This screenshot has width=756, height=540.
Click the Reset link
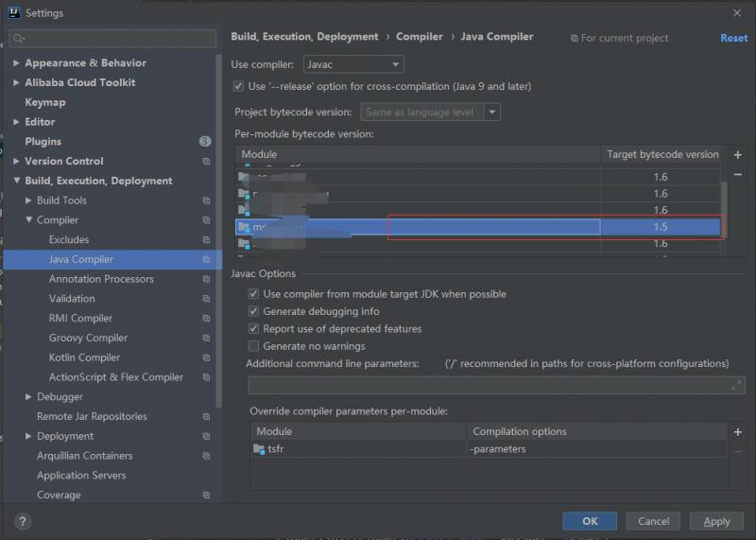[733, 38]
